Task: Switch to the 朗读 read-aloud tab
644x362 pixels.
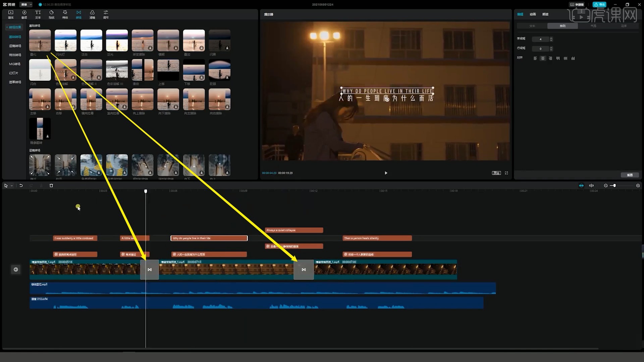Action: click(x=545, y=14)
